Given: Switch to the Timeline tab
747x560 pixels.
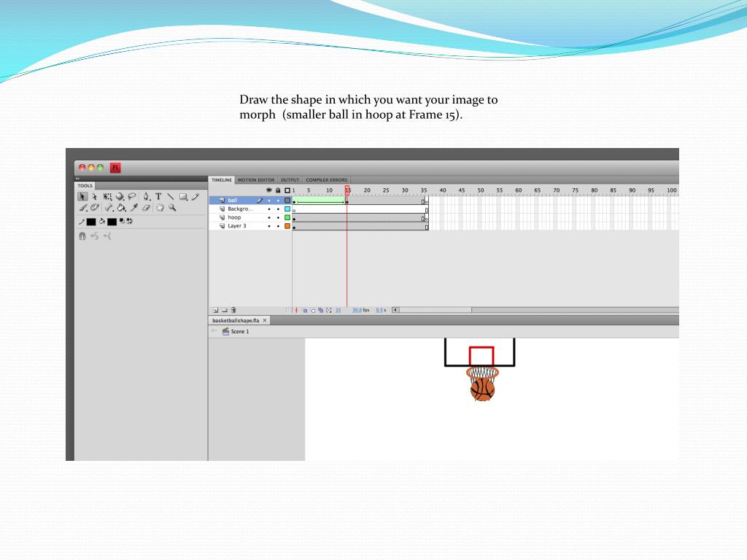Looking at the screenshot, I should point(222,180).
